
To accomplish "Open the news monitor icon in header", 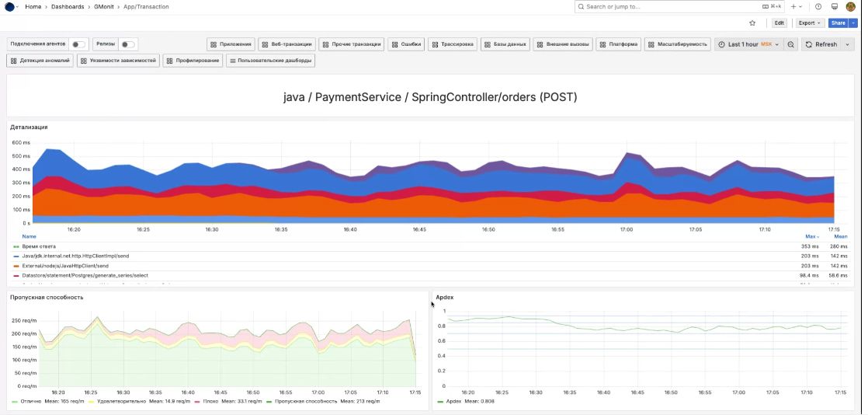I will pos(835,6).
